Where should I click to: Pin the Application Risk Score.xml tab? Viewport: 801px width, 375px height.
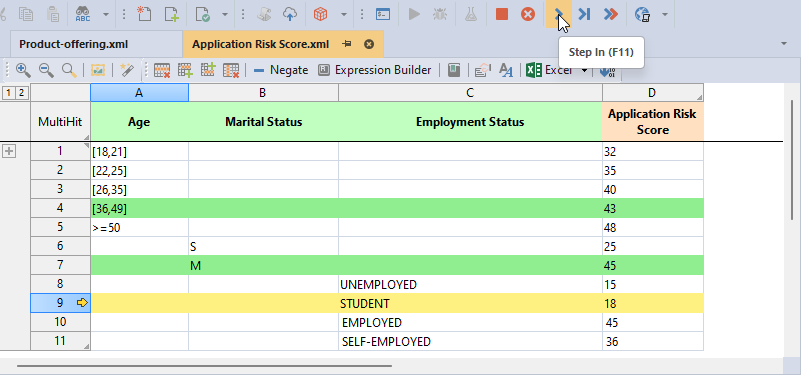(347, 44)
